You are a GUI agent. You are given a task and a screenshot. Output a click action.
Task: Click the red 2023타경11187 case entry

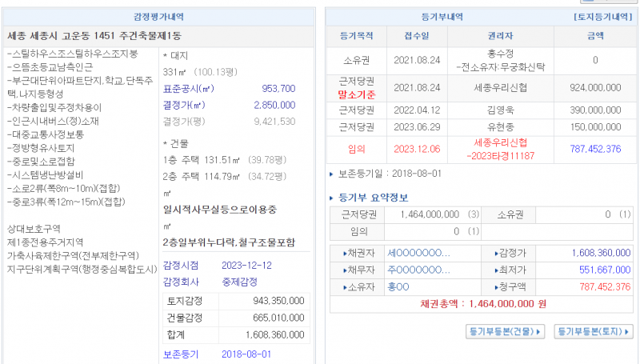[x=500, y=154]
